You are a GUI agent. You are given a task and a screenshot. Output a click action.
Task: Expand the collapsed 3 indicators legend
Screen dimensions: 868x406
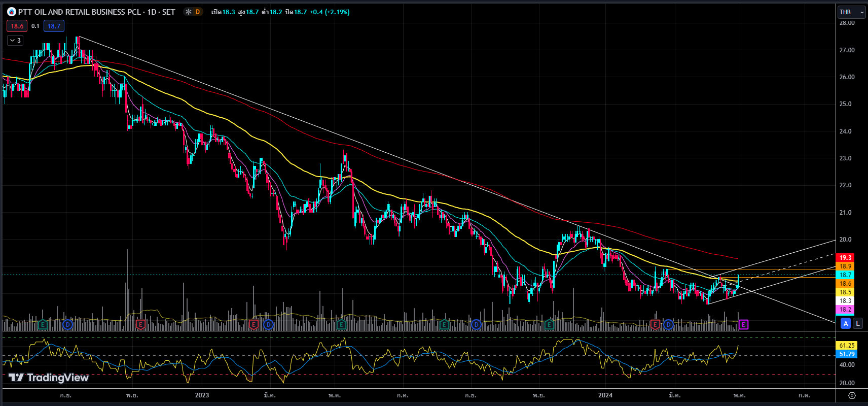click(15, 40)
